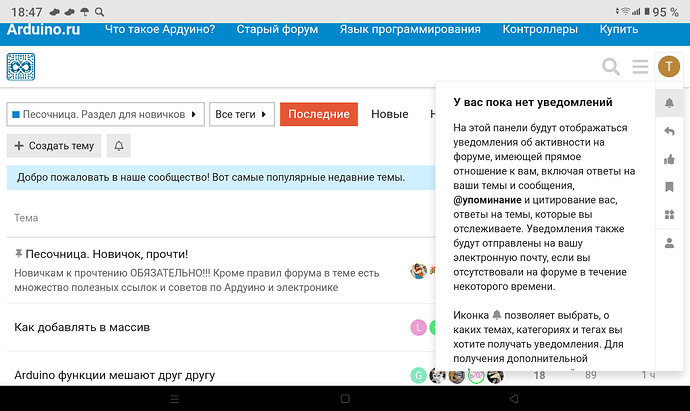Click the "У вас пока нет уведомлений" heading
Image resolution: width=690 pixels, height=411 pixels.
[533, 102]
